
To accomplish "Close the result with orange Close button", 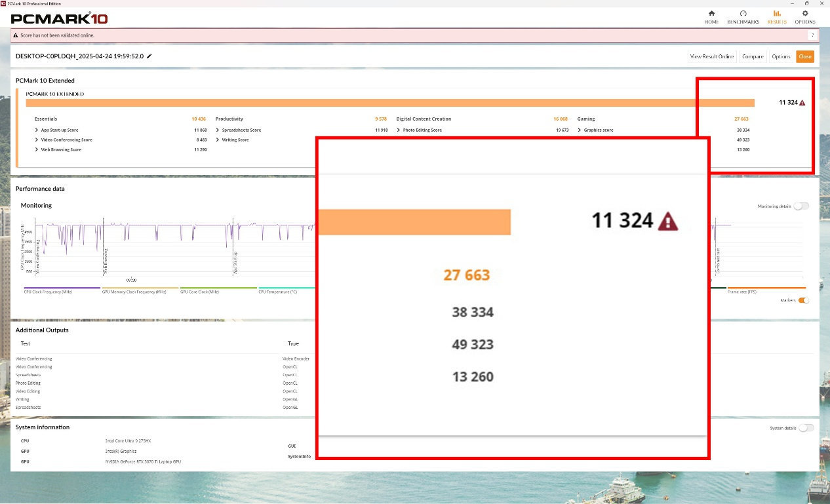I will [x=805, y=56].
